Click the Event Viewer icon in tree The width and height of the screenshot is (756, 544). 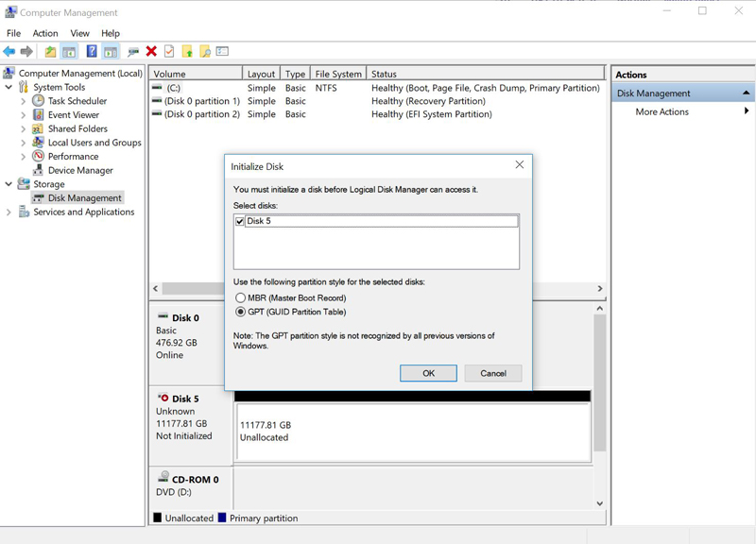(x=38, y=115)
